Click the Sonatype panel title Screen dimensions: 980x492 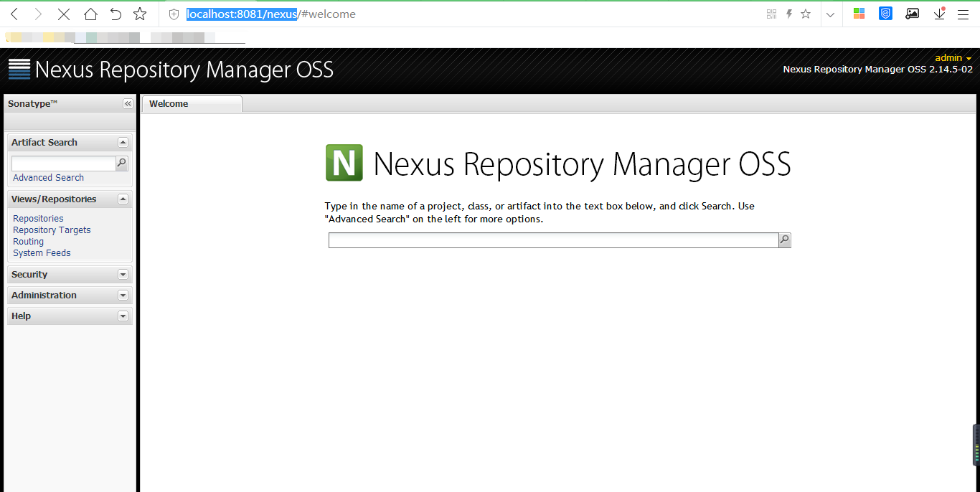tap(32, 104)
